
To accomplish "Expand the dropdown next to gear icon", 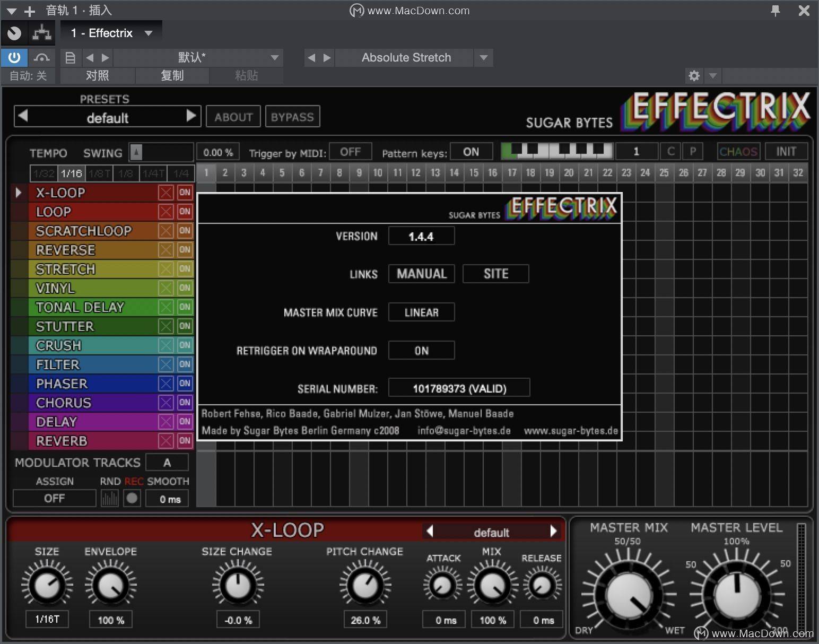I will pyautogui.click(x=713, y=76).
